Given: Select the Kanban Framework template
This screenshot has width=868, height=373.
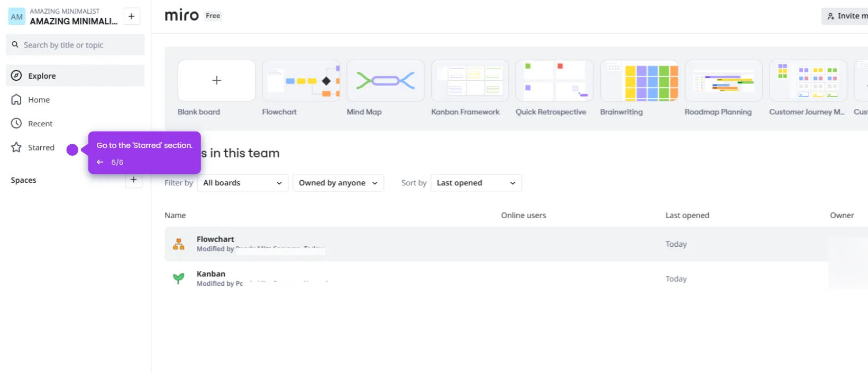Looking at the screenshot, I should point(470,80).
